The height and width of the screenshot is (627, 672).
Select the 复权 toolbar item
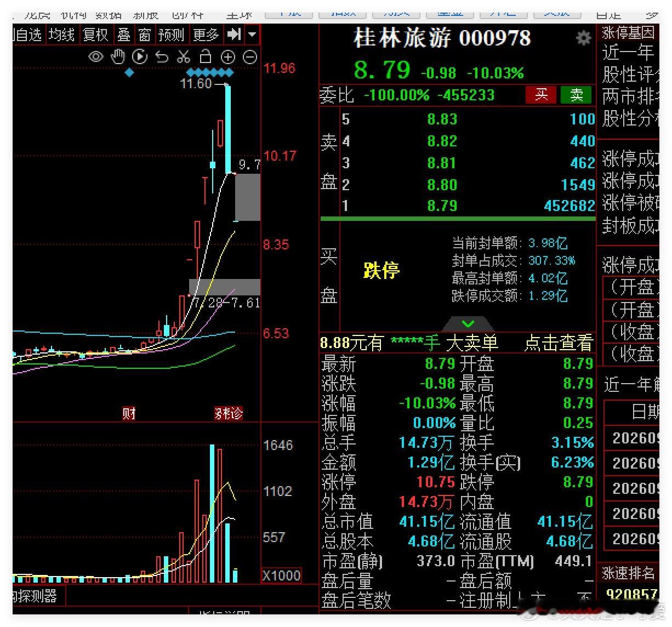(x=95, y=35)
